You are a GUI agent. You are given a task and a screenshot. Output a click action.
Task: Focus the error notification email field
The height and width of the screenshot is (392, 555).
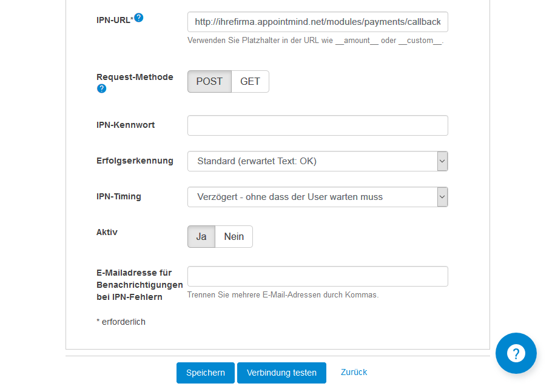317,276
